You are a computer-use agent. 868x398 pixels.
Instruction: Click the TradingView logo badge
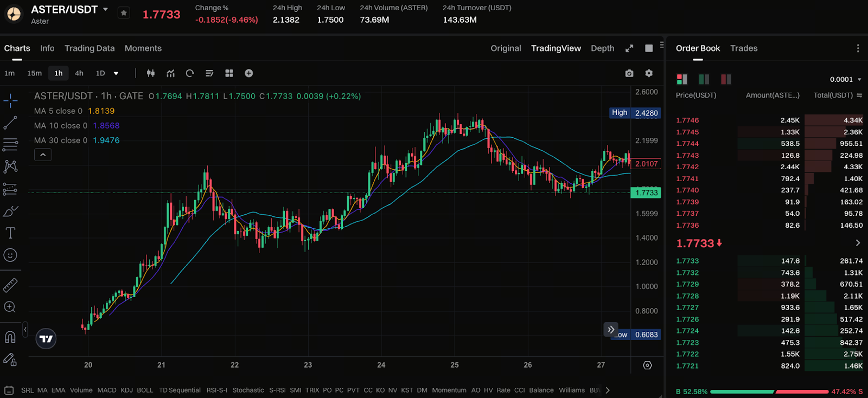(x=46, y=339)
